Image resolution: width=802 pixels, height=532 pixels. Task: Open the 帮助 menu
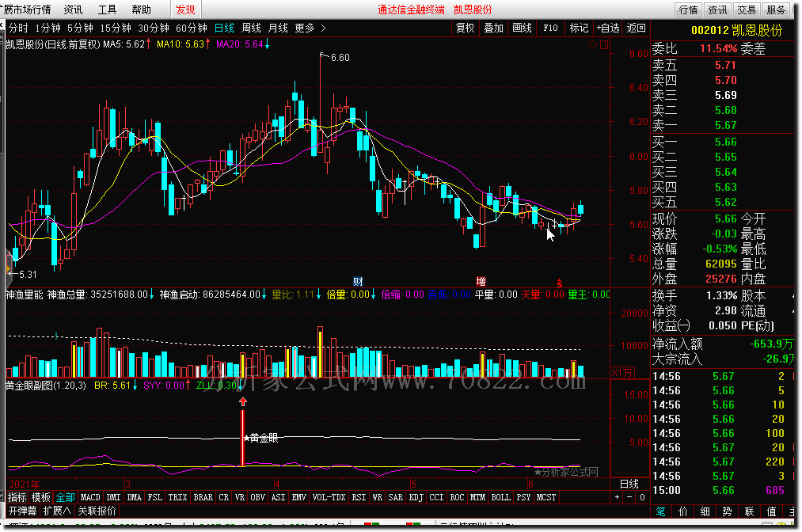point(141,9)
